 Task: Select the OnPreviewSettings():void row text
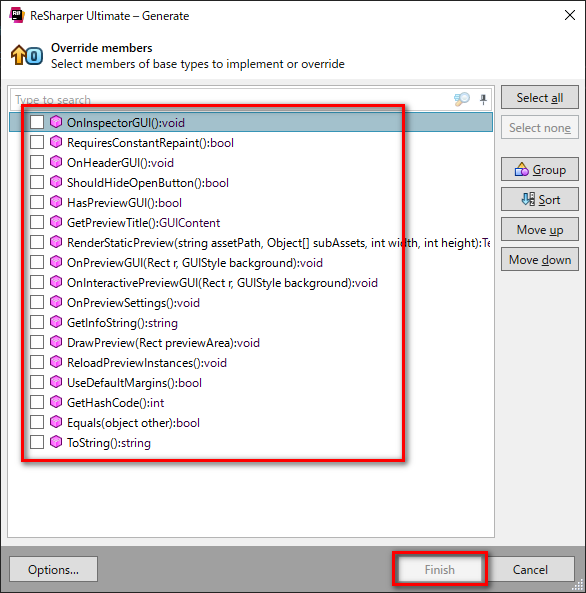click(133, 303)
